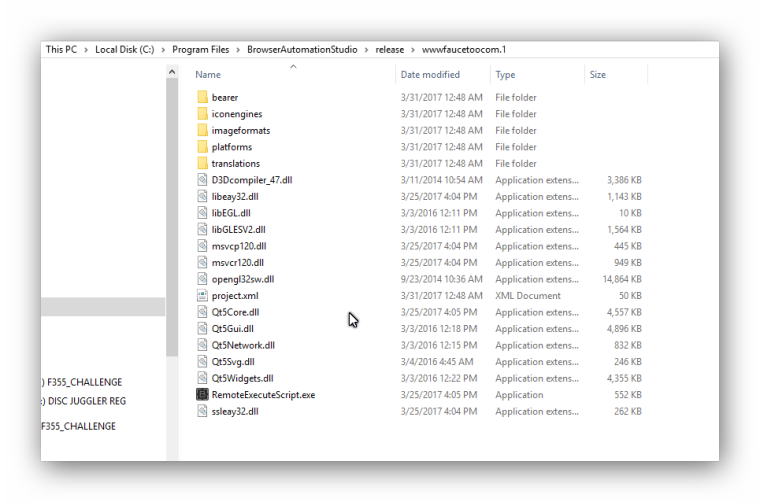Screen dimensions: 760x502
Task: Select the imageformats folder icon
Action: [202, 130]
